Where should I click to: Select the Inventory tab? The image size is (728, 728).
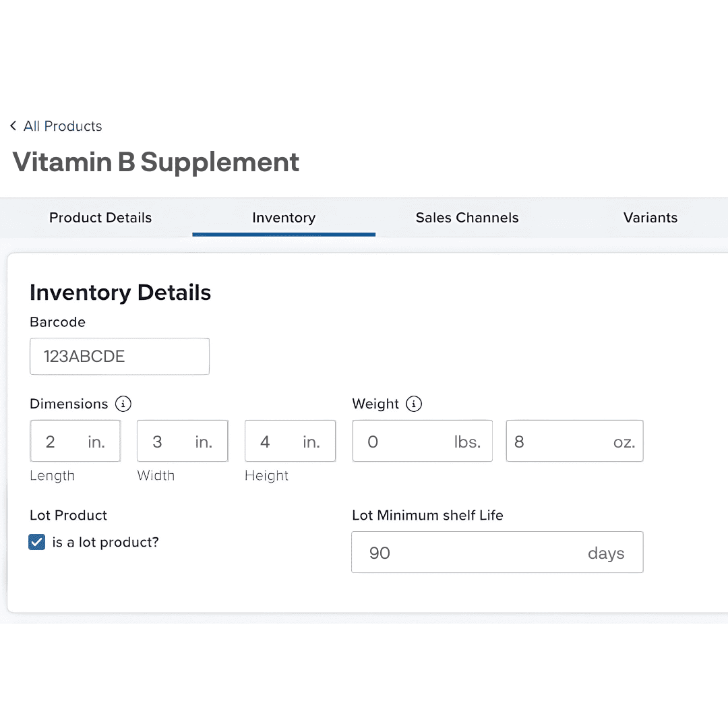(284, 218)
